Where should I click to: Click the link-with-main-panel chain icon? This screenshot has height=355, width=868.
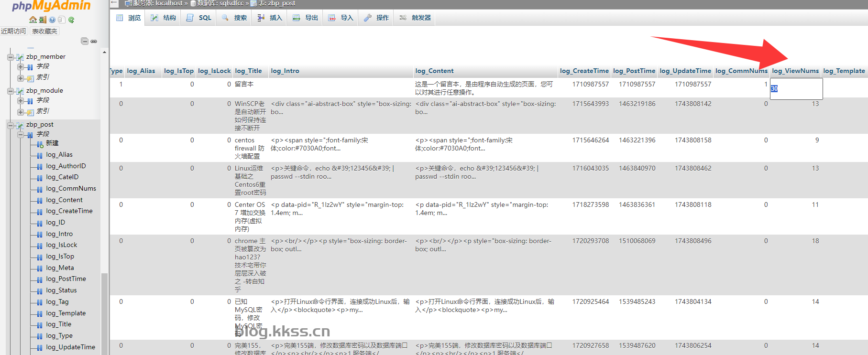(94, 41)
